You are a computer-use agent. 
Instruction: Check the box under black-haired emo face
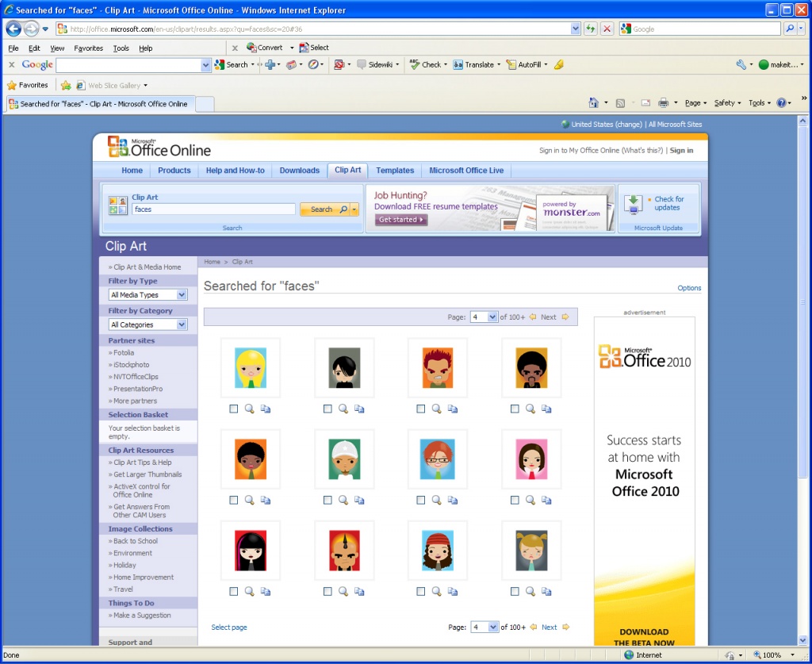[x=327, y=409]
